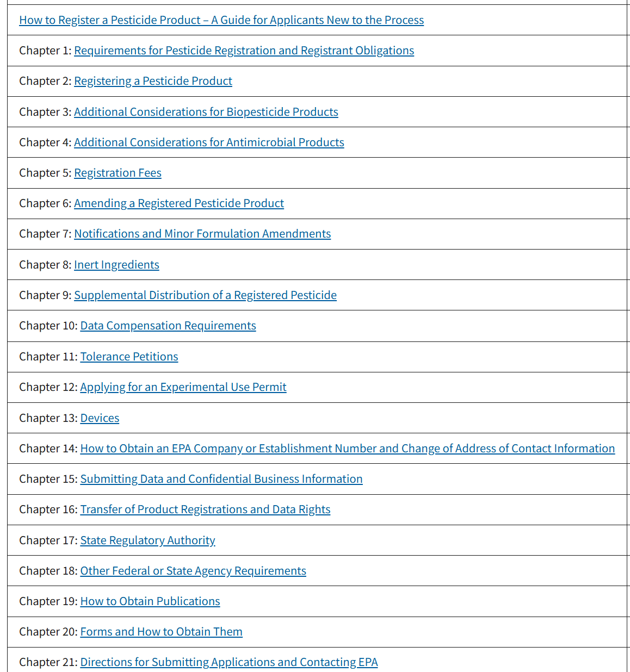Open Chapter 1 Requirements for Pesticide Registration link
The width and height of the screenshot is (630, 672).
coord(244,51)
